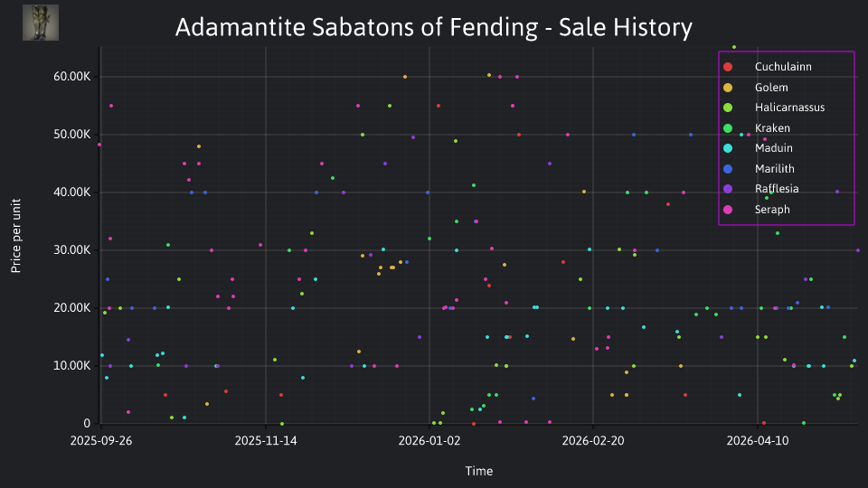Click the 2025-09-26 x-axis date label
This screenshot has height=488, width=868.
click(101, 441)
